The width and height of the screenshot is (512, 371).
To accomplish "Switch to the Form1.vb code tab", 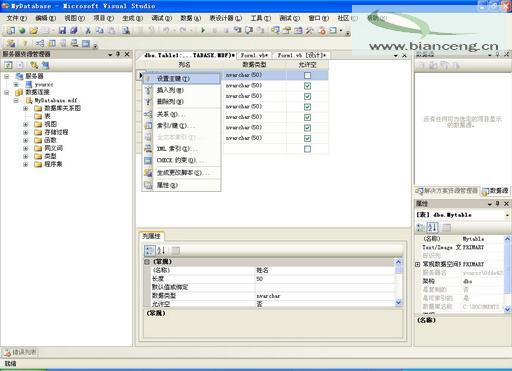I will coord(255,55).
